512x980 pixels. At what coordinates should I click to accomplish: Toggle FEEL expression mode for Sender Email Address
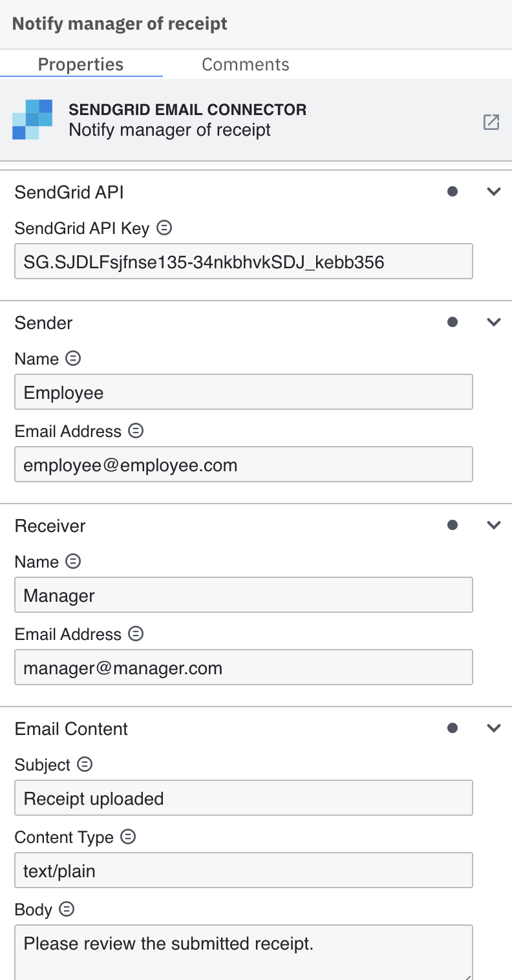135,431
